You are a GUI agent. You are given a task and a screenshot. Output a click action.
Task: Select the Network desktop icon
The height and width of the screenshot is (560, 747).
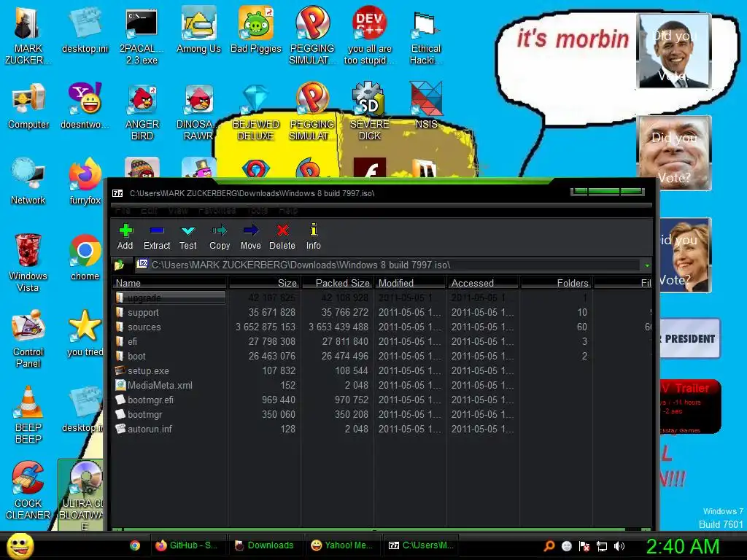point(28,182)
